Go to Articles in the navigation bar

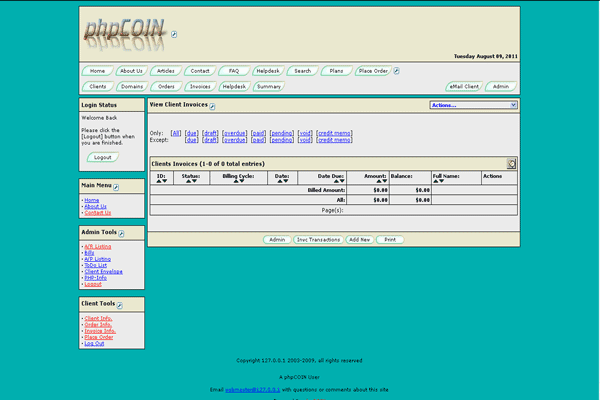pyautogui.click(x=165, y=71)
